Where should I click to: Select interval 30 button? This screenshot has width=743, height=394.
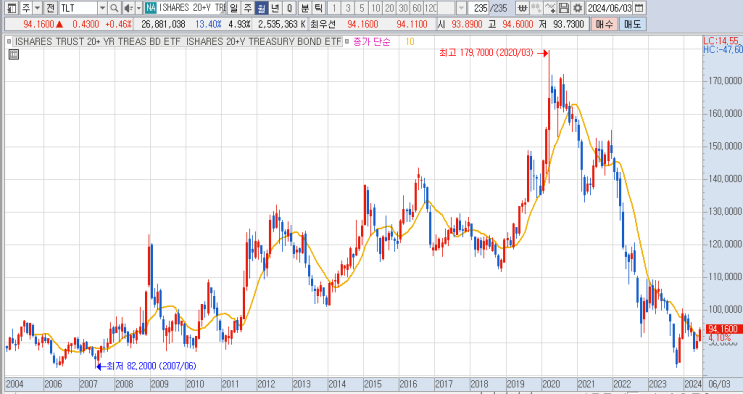coord(403,8)
